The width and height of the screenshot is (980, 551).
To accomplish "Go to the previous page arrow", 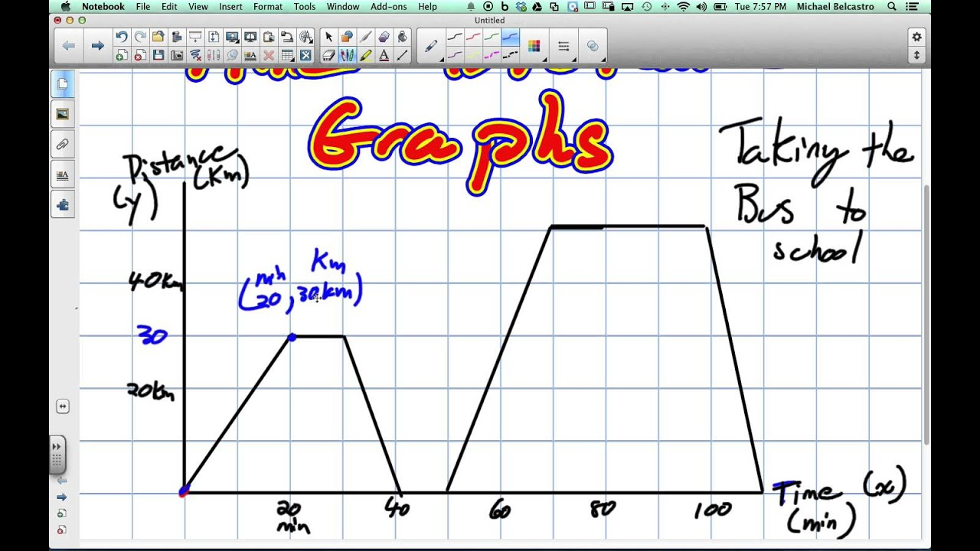I will (68, 46).
